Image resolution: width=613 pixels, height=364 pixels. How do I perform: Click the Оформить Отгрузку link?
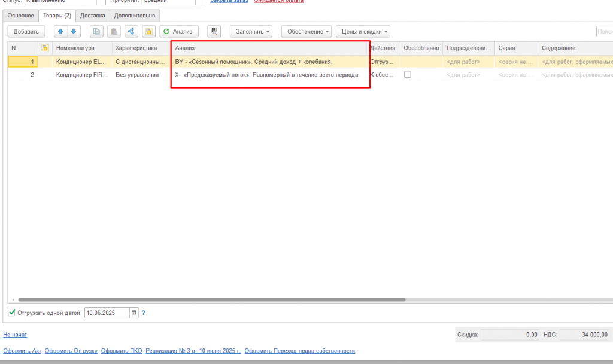[x=71, y=351]
